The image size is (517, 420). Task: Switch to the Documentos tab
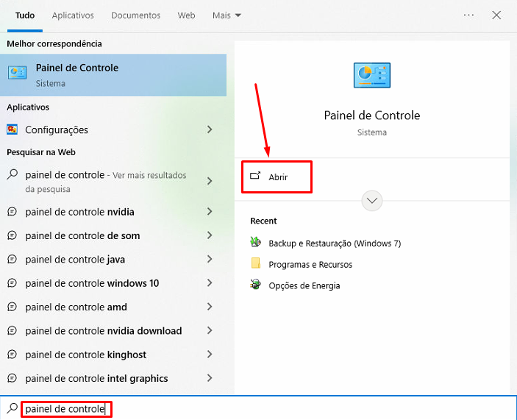[x=136, y=15]
